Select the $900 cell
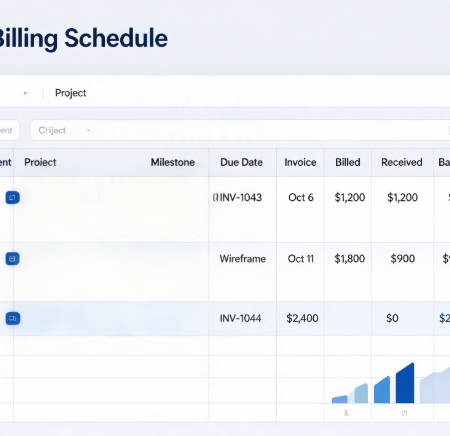This screenshot has width=450, height=436. point(403,259)
